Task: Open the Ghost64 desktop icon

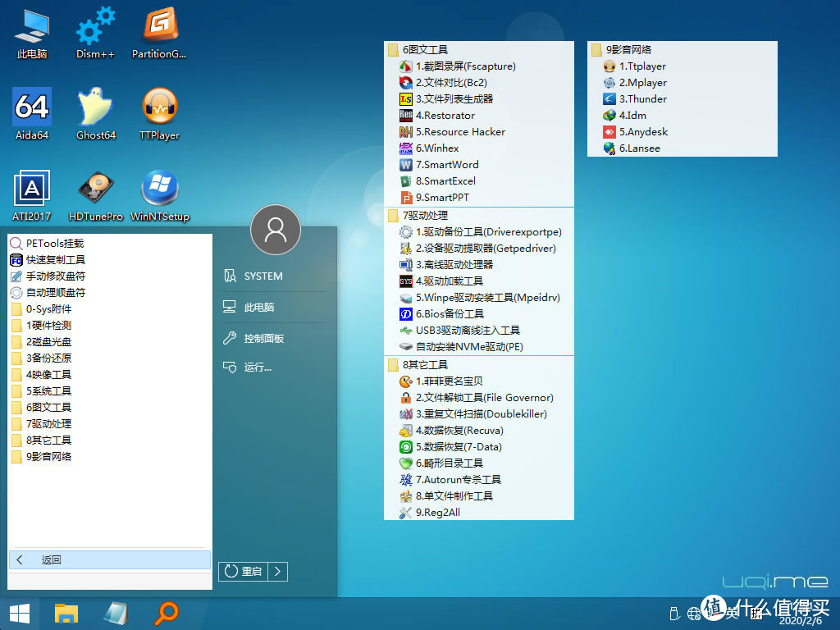Action: tap(95, 114)
